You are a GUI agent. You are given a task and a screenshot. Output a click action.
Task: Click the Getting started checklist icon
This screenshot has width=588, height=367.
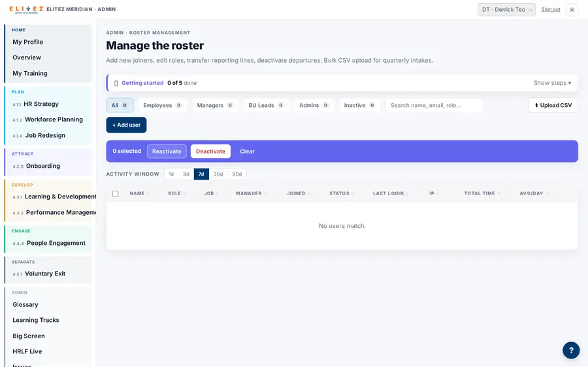(116, 83)
